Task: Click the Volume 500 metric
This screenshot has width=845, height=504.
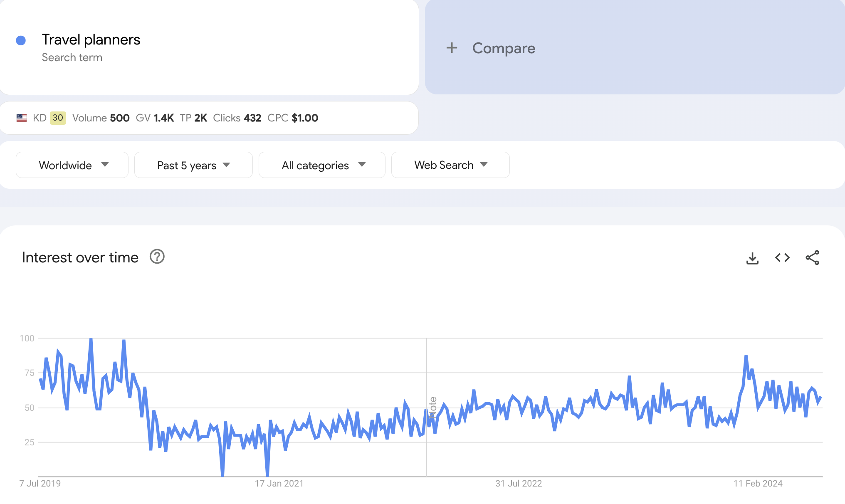Action: point(101,118)
